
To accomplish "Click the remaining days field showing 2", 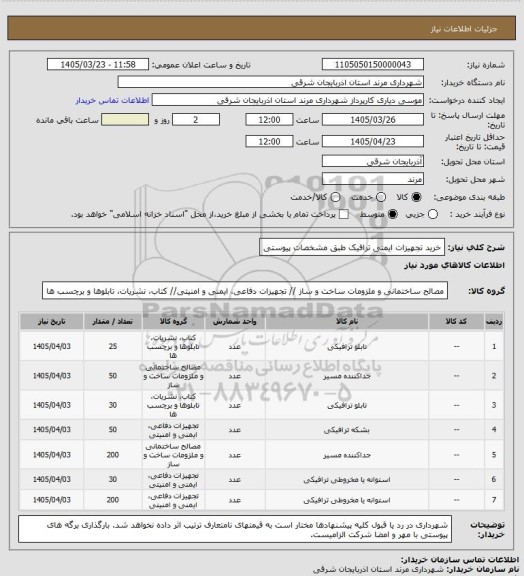I will [x=196, y=120].
